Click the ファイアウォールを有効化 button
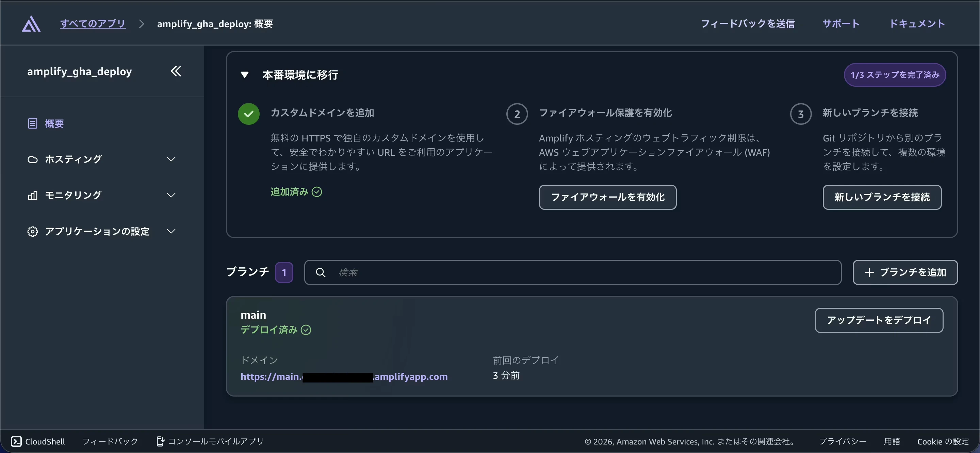 pyautogui.click(x=607, y=197)
